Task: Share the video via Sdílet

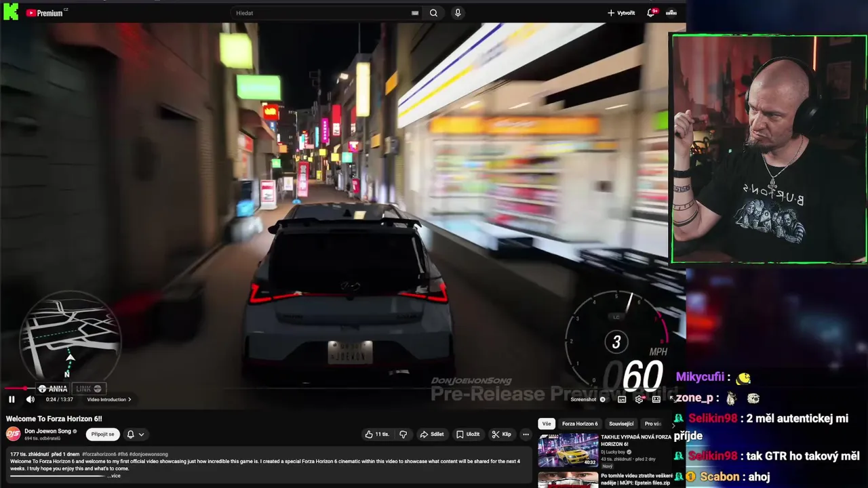Action: point(432,434)
